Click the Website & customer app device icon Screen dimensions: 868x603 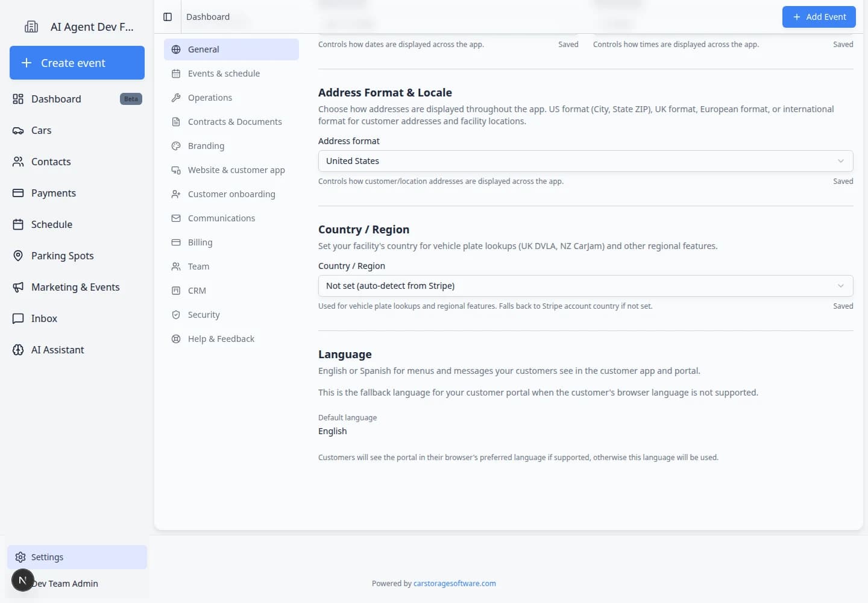tap(176, 170)
